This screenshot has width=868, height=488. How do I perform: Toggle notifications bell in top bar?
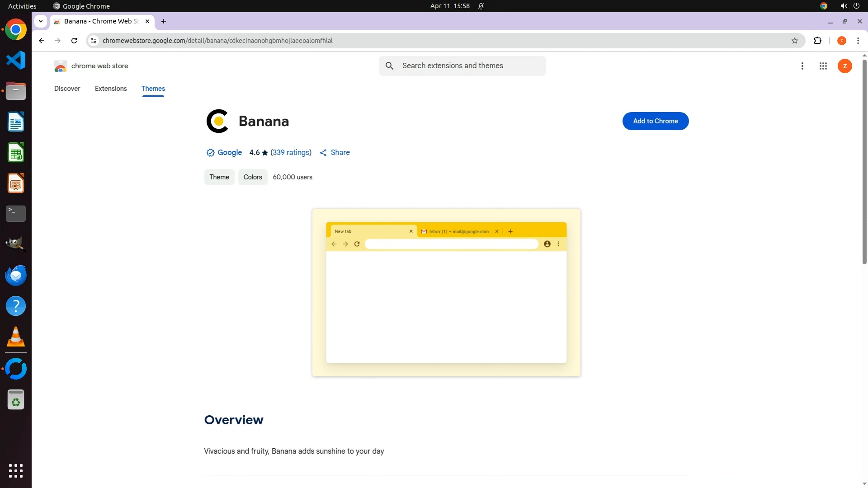(481, 6)
